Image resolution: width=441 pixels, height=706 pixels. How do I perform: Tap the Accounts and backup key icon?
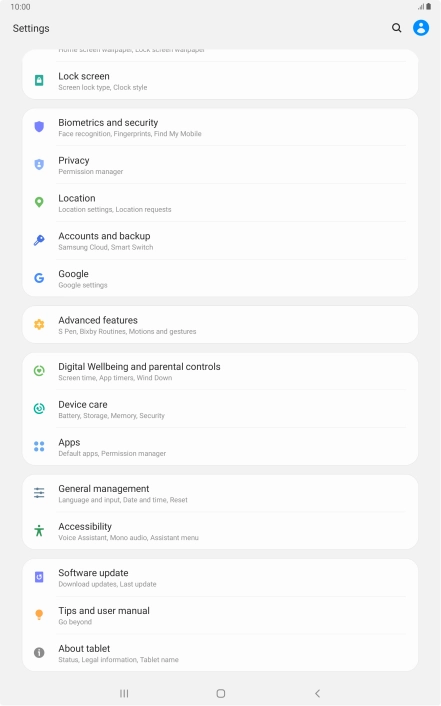coord(39,240)
